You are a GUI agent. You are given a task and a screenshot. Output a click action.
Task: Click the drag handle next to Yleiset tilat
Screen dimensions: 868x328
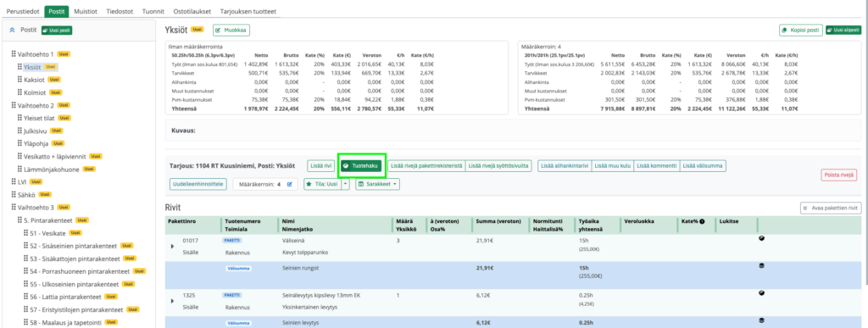pos(20,118)
